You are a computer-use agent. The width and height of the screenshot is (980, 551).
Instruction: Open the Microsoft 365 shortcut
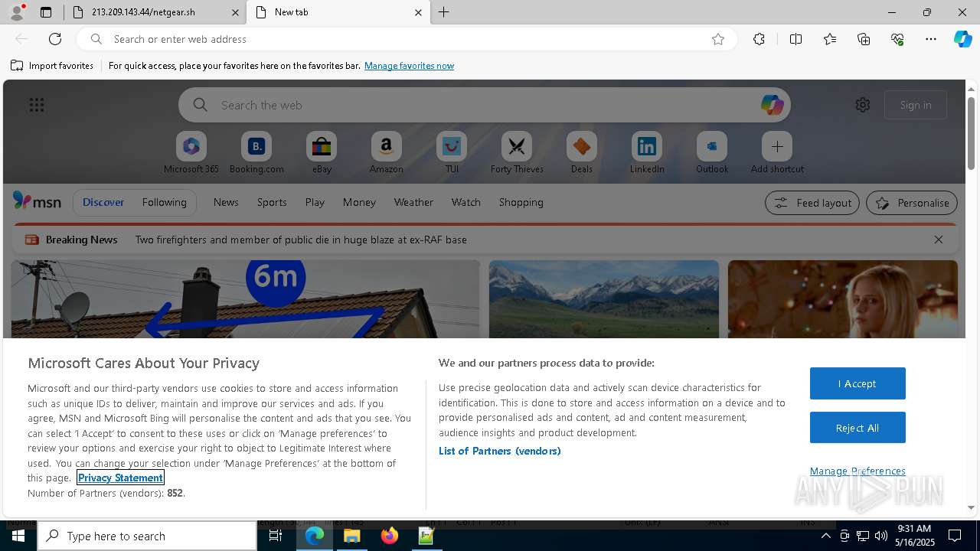coord(191,152)
